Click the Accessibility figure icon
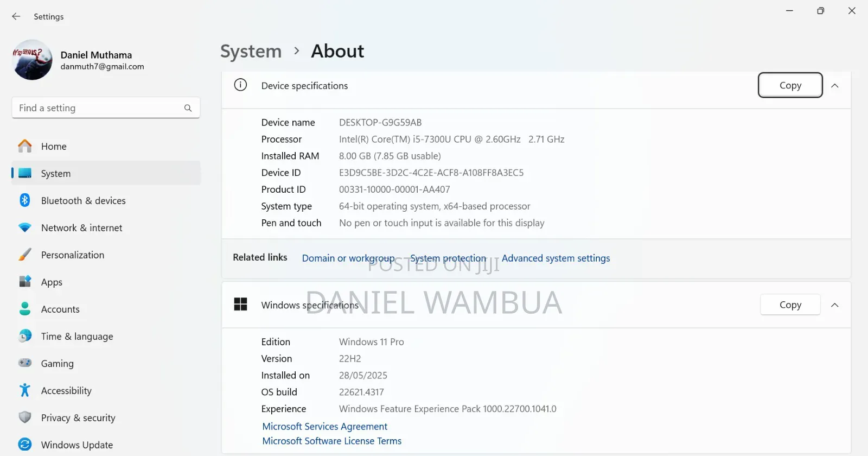This screenshot has width=868, height=456. pyautogui.click(x=25, y=390)
